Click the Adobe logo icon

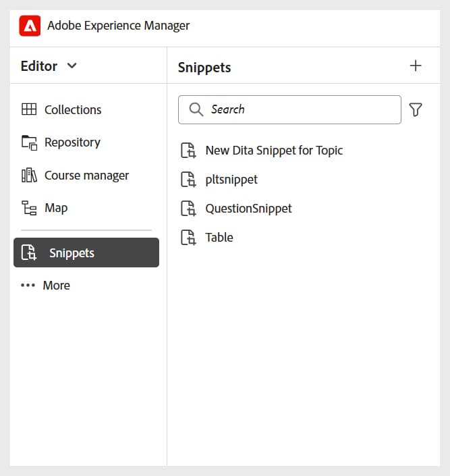pos(30,26)
